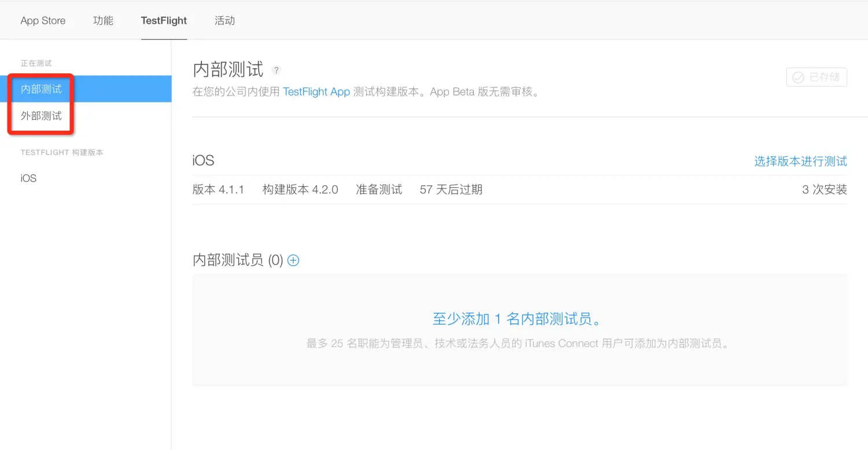
Task: Select 内部测试 in the sidebar
Action: [x=86, y=89]
